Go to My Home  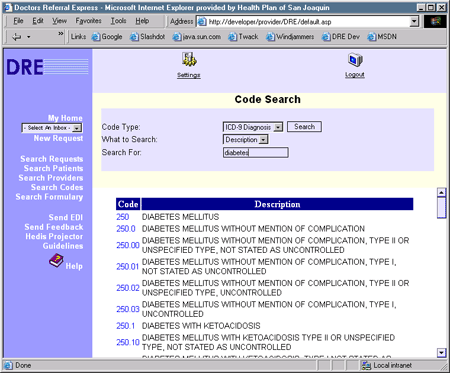[x=65, y=118]
